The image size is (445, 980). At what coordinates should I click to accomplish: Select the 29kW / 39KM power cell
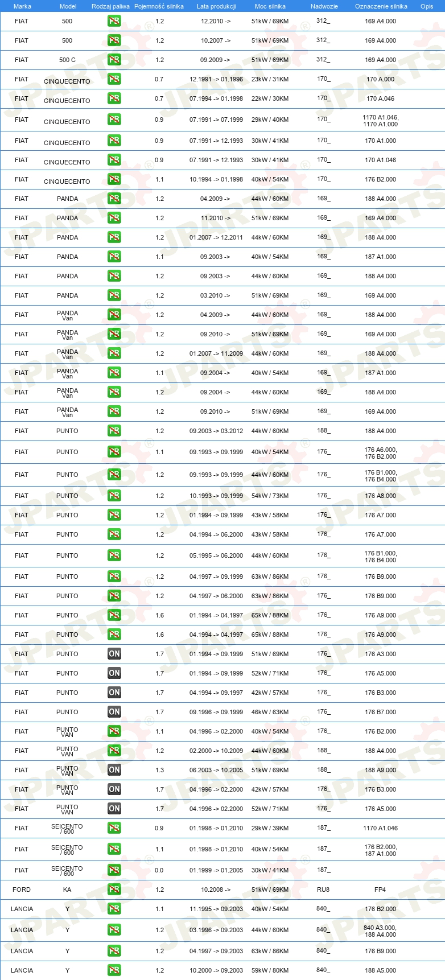[x=270, y=828]
